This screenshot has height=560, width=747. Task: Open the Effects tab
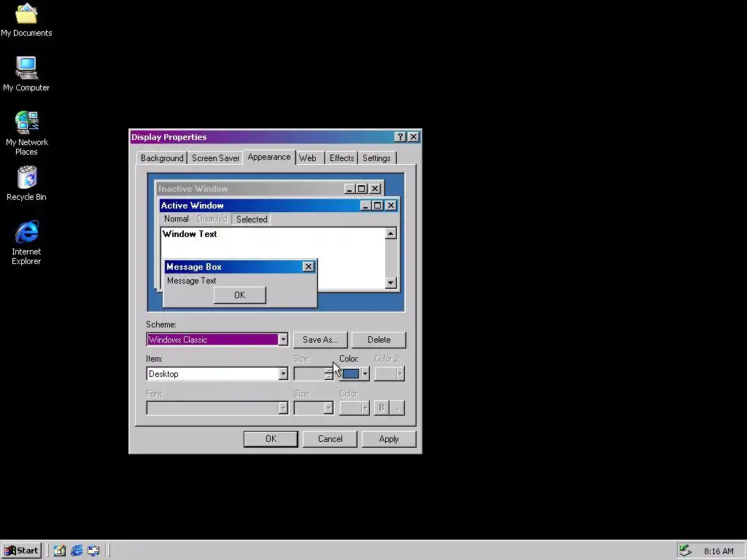coord(341,158)
